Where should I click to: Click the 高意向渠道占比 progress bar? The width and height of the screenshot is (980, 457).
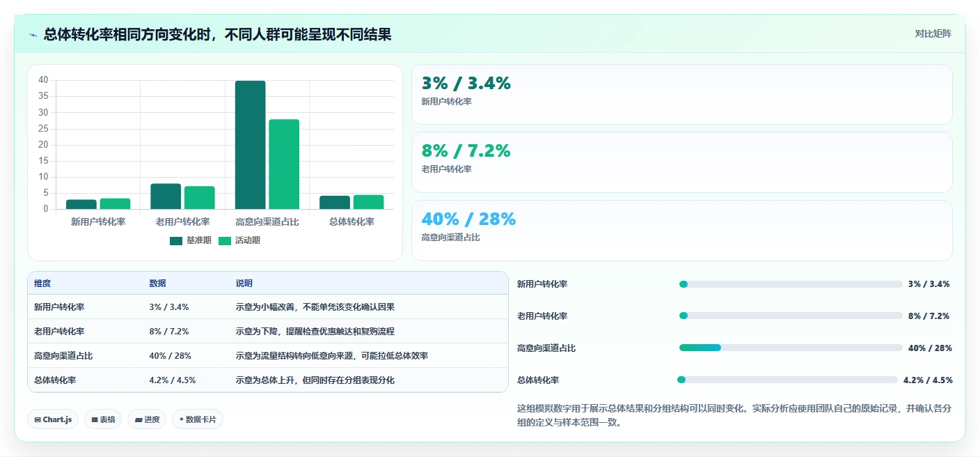tap(791, 348)
